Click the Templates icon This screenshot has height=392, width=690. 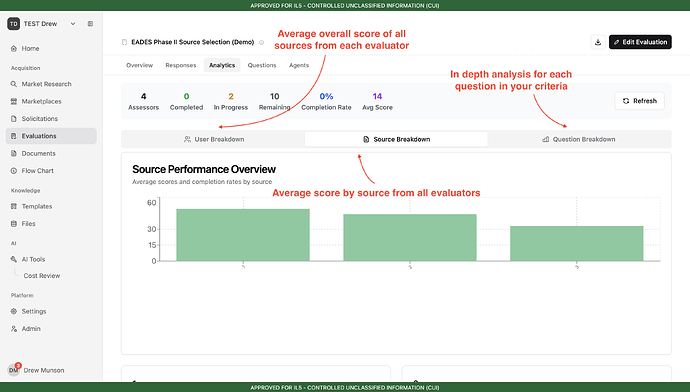tap(14, 206)
